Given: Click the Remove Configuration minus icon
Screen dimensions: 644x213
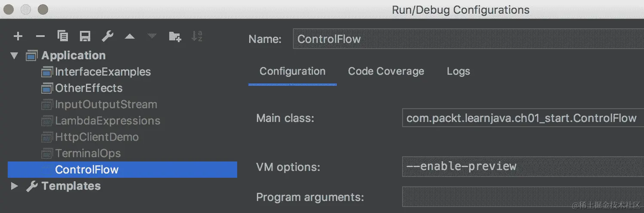Looking at the screenshot, I should [x=40, y=37].
